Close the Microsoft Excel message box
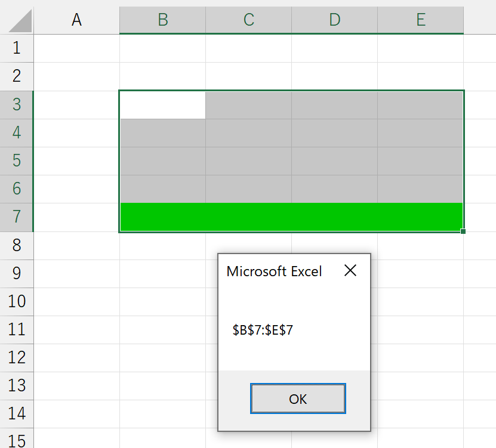496x448 pixels. pos(350,271)
